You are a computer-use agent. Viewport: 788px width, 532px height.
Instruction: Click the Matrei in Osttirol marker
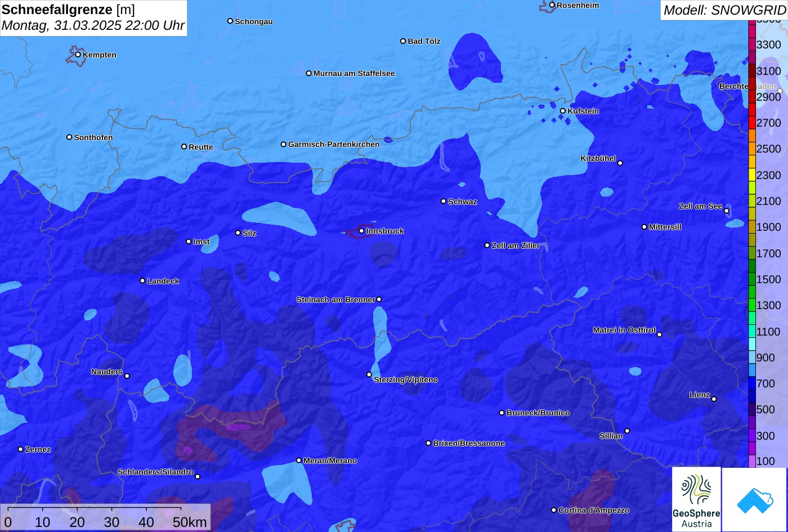click(x=659, y=334)
